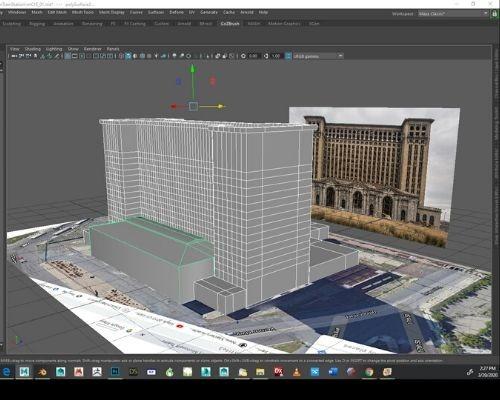
Task: Click the Exposure value field 0.00
Action: point(253,56)
